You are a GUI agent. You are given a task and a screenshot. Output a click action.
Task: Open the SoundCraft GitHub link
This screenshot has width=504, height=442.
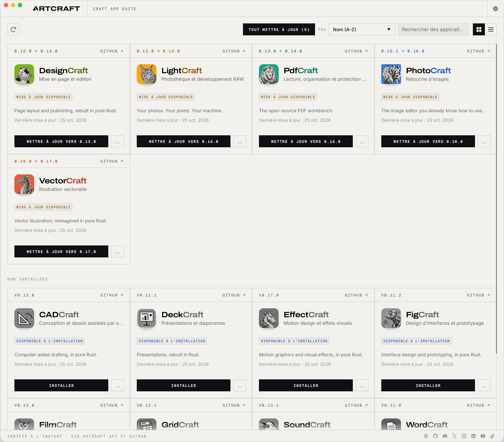356,405
